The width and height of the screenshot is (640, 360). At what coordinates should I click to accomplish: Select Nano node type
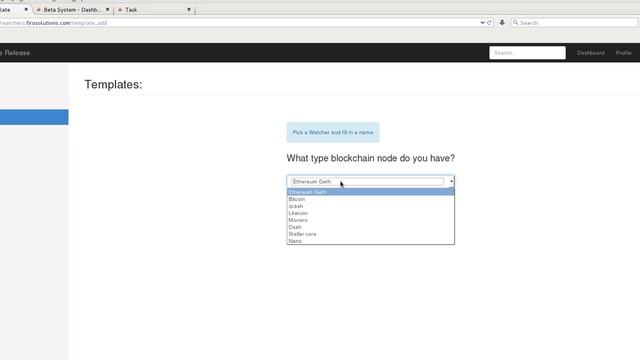point(371,241)
